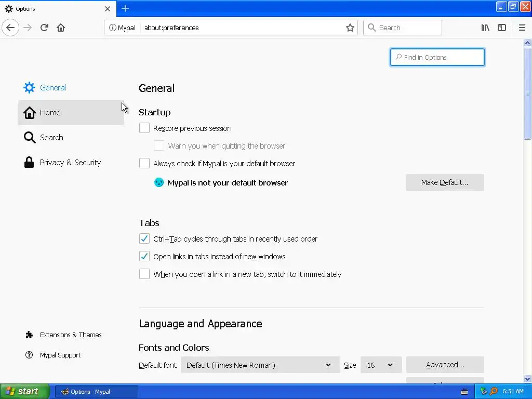Click the Language and Appearance heading
Viewport: 532px width, 399px height.
[x=200, y=324]
